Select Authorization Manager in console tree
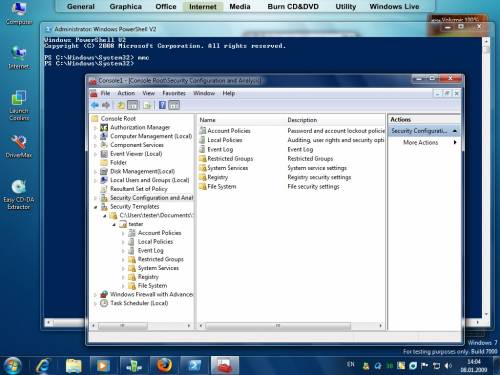500x375 pixels. [x=140, y=127]
